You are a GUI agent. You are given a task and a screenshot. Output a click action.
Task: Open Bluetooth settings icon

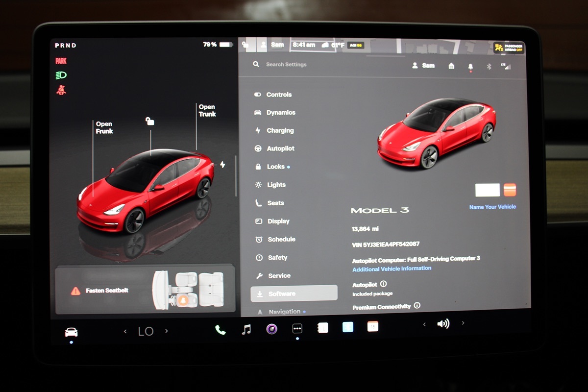click(489, 66)
